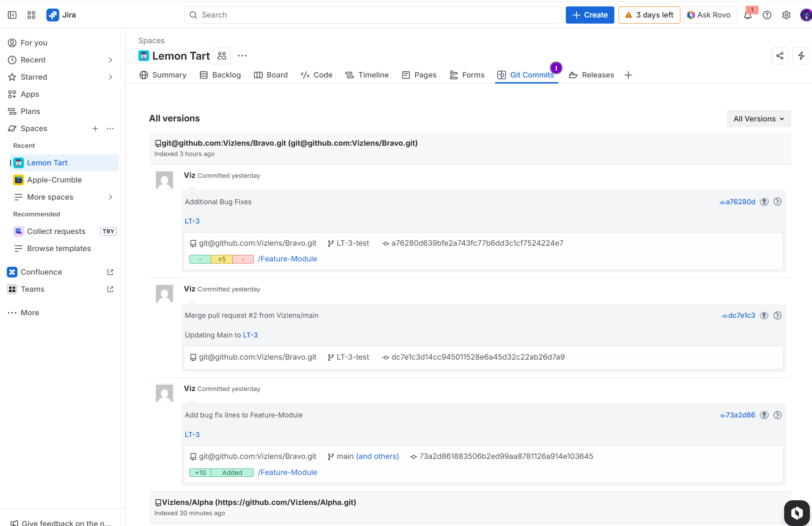Image resolution: width=812 pixels, height=526 pixels.
Task: Open GitHub icon for commit a76280d
Action: [x=764, y=202]
